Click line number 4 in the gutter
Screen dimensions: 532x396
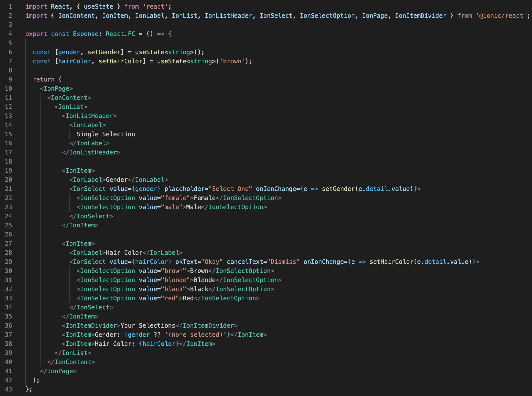point(10,34)
